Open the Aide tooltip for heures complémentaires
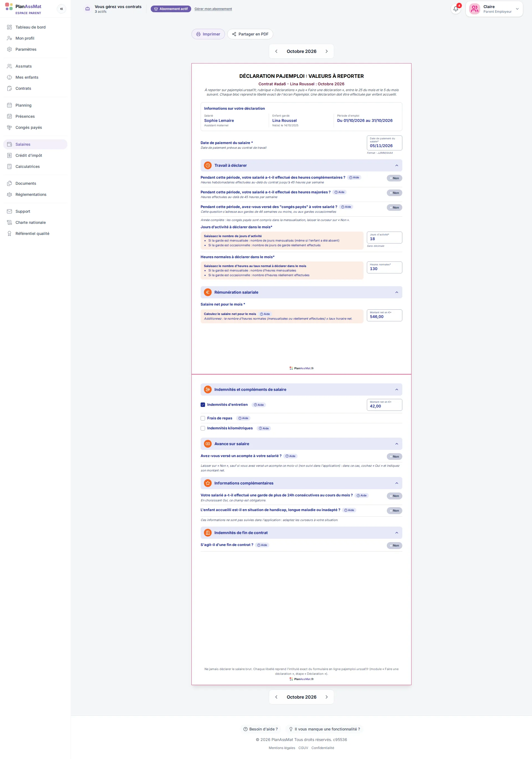Image resolution: width=532 pixels, height=759 pixels. coord(354,178)
